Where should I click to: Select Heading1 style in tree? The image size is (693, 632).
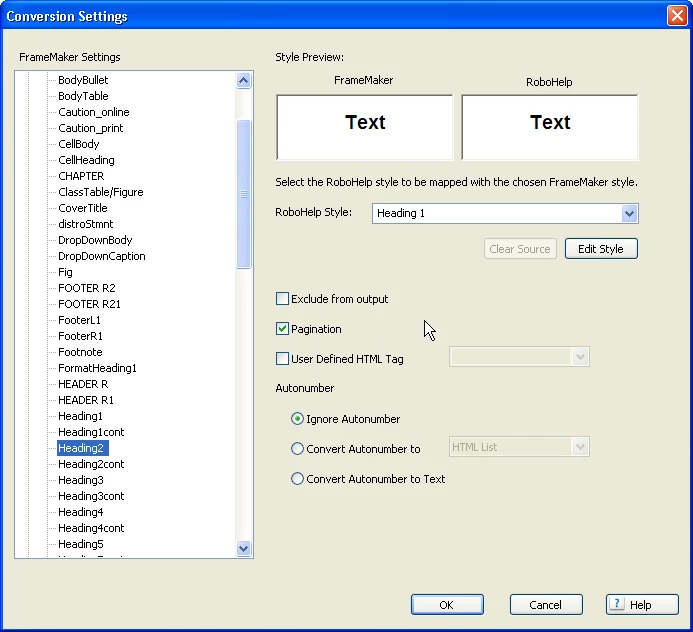click(80, 416)
